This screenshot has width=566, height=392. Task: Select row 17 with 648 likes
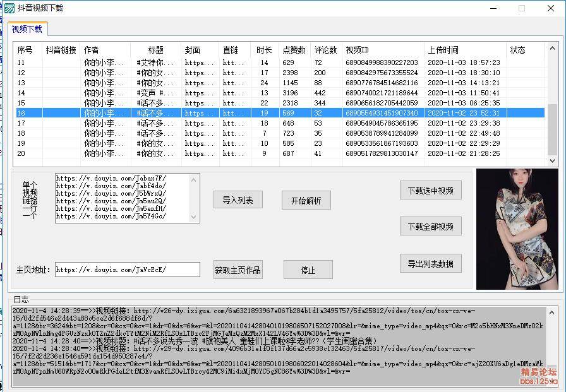point(280,123)
